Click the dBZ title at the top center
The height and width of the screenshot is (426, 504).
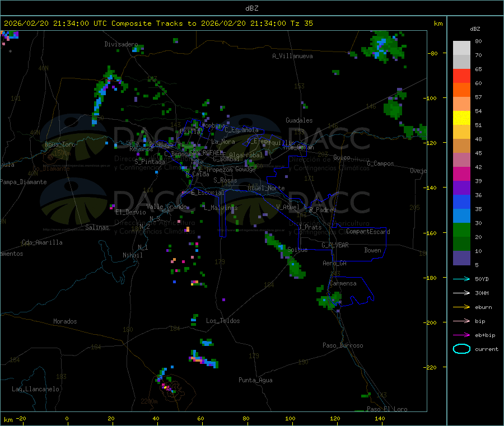click(251, 8)
